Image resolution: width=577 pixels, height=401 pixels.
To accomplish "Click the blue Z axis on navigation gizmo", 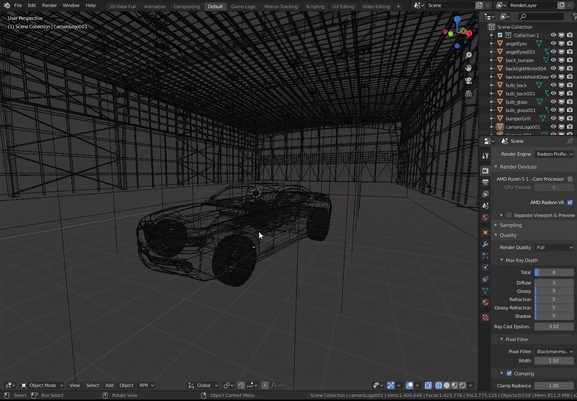I will [457, 19].
